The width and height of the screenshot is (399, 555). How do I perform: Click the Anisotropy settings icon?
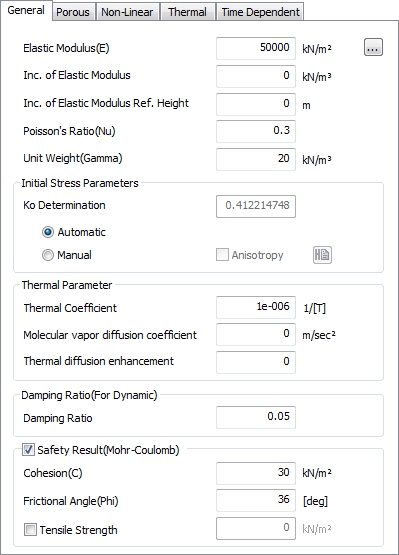(x=322, y=255)
